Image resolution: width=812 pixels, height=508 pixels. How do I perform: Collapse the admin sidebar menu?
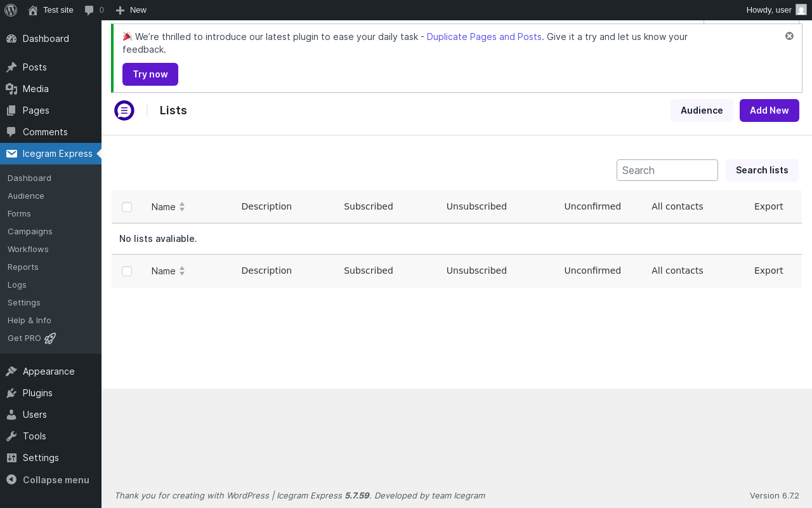tap(11, 480)
